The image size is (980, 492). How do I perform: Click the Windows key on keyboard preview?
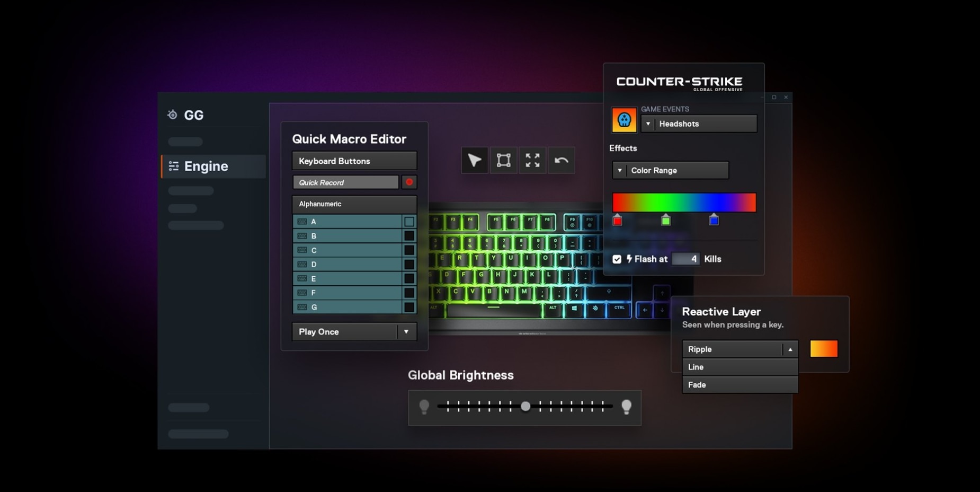pyautogui.click(x=574, y=309)
